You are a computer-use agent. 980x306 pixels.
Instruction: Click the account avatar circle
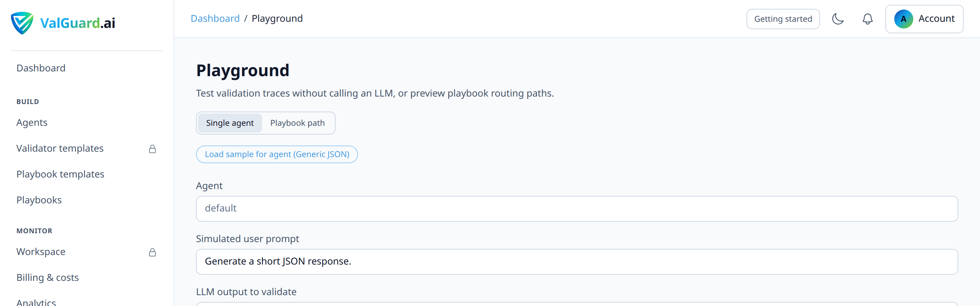pyautogui.click(x=903, y=19)
